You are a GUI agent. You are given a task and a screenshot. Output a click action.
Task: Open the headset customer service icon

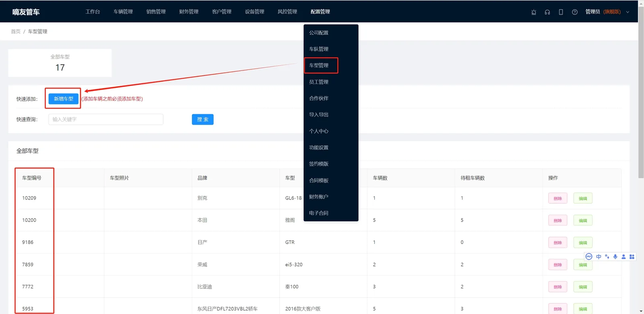[547, 12]
